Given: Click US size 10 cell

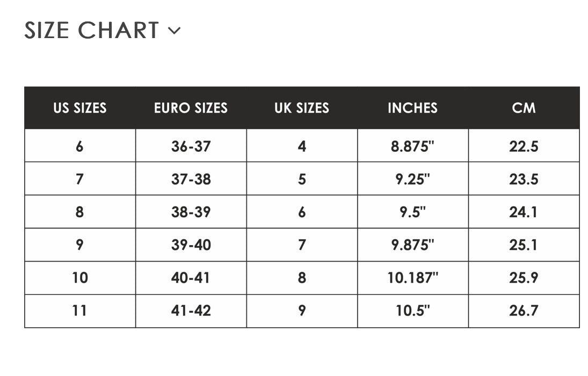Looking at the screenshot, I should 79,278.
